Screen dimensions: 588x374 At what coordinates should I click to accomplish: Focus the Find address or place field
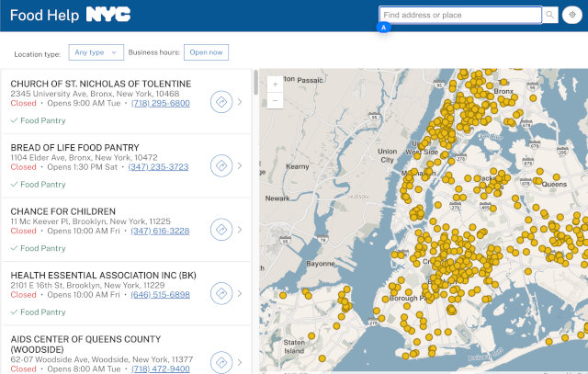pos(460,15)
